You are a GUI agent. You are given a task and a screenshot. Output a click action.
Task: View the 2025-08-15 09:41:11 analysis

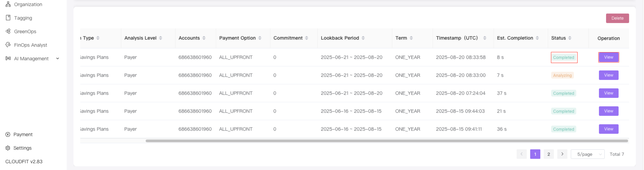point(609,129)
